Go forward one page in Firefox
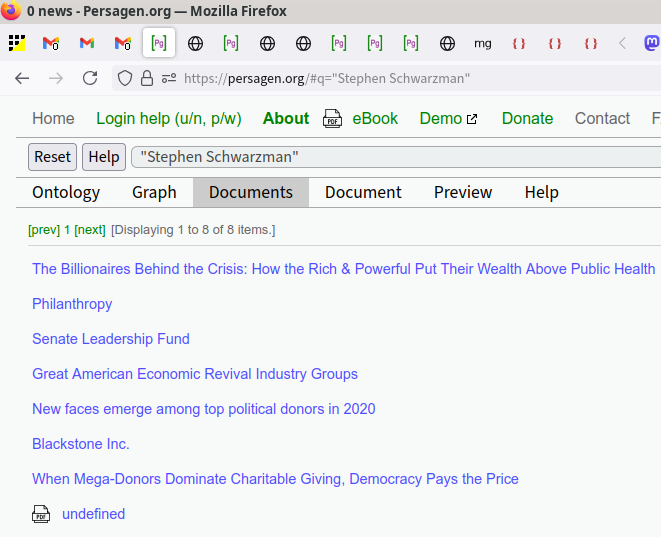The image size is (661, 537). tap(56, 78)
